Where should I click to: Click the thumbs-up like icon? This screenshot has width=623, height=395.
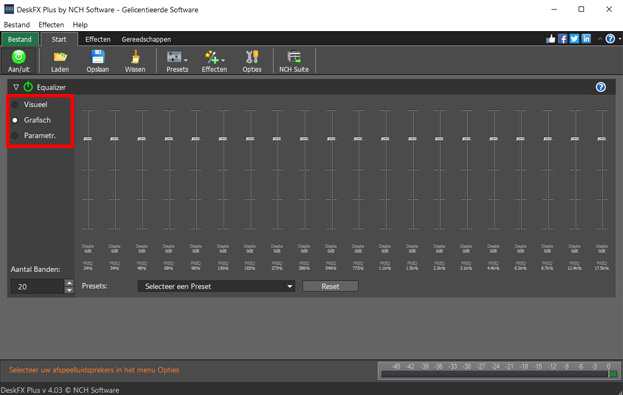click(x=551, y=39)
